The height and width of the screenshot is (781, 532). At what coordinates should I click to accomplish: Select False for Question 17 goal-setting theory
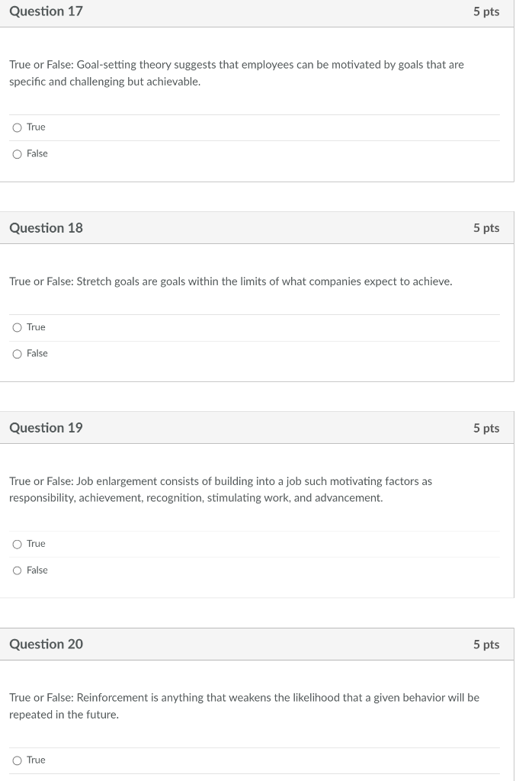coord(18,154)
